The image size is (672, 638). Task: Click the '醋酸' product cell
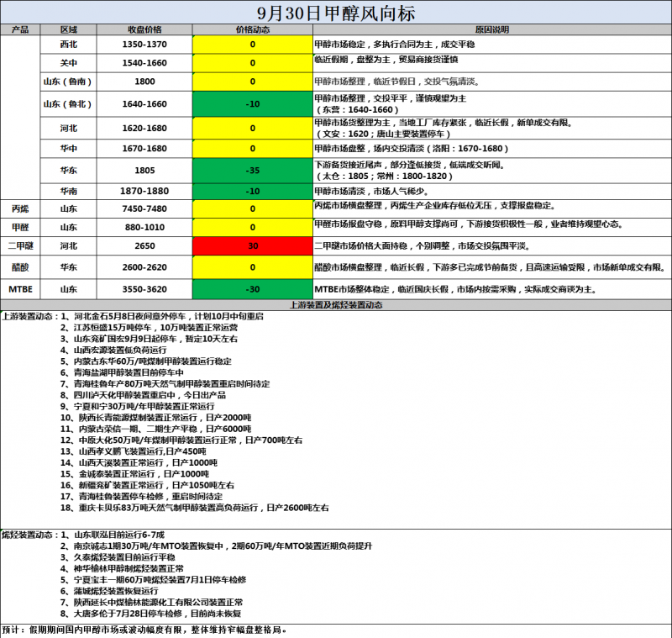pyautogui.click(x=20, y=267)
